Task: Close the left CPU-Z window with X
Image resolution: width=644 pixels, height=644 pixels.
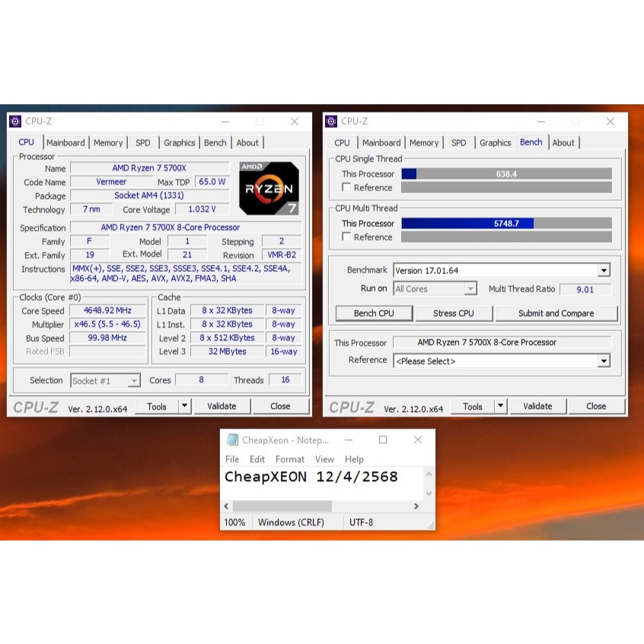Action: 295,122
